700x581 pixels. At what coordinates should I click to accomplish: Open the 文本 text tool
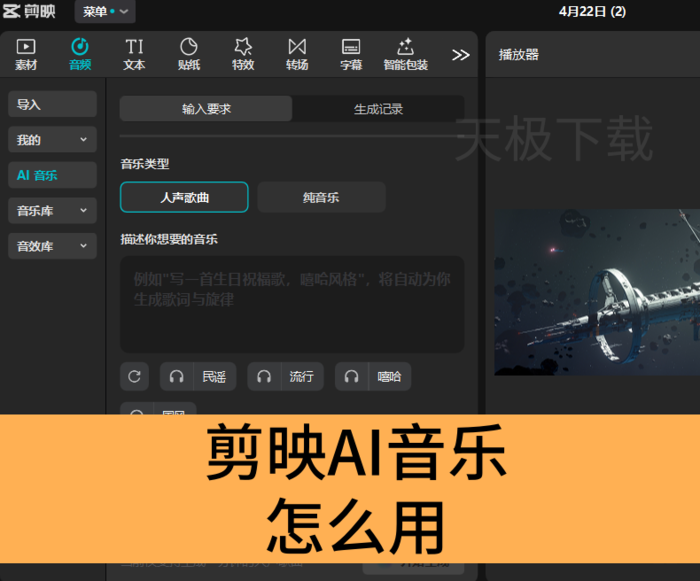pos(134,54)
